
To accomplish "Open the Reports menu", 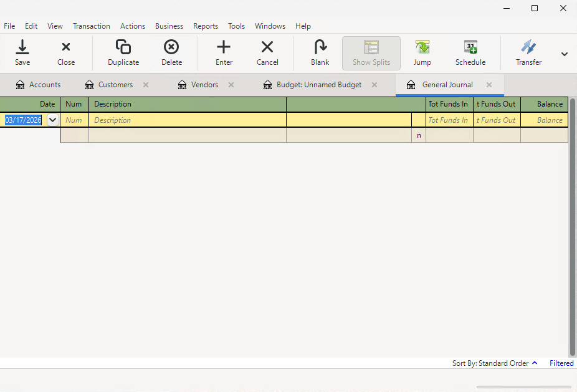I will point(206,26).
